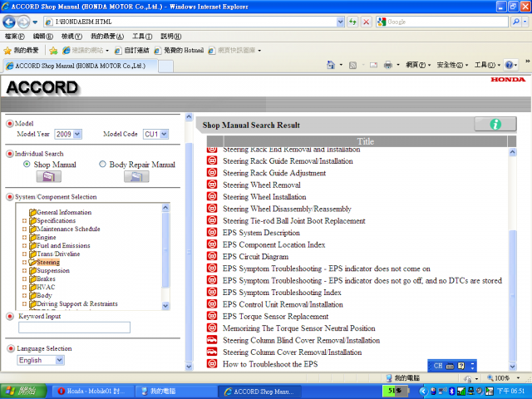Screen dimensions: 532x399
Task: Expand the HVAC tree node
Action: (24, 287)
